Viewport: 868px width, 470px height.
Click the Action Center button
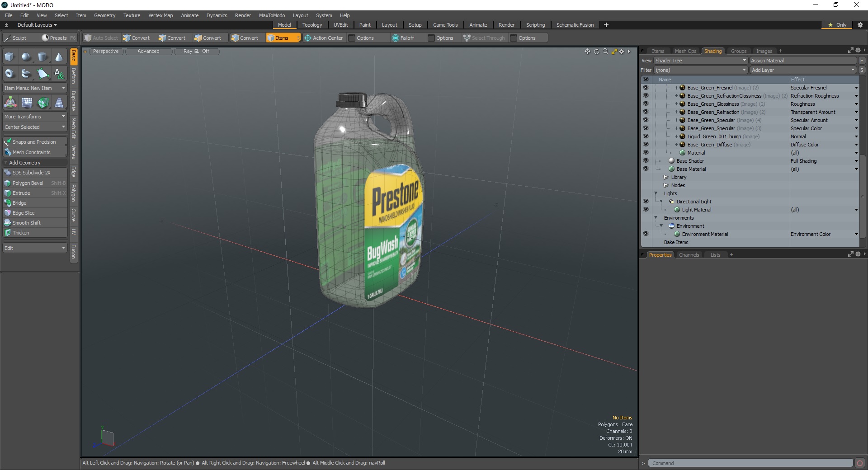(324, 38)
